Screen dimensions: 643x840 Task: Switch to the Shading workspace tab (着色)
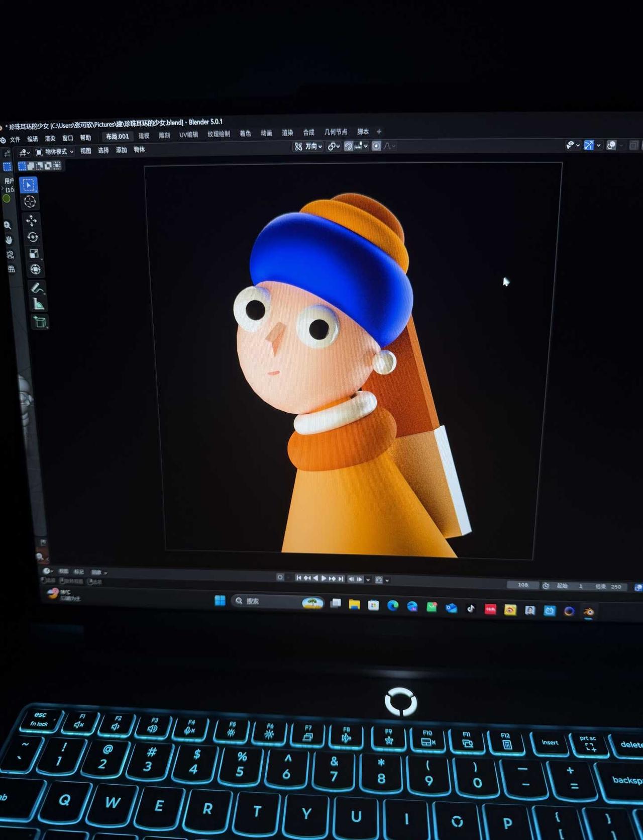(x=245, y=134)
